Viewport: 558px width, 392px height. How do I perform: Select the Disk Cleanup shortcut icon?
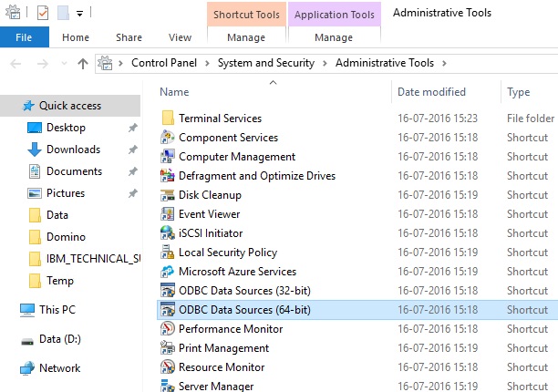tap(168, 195)
